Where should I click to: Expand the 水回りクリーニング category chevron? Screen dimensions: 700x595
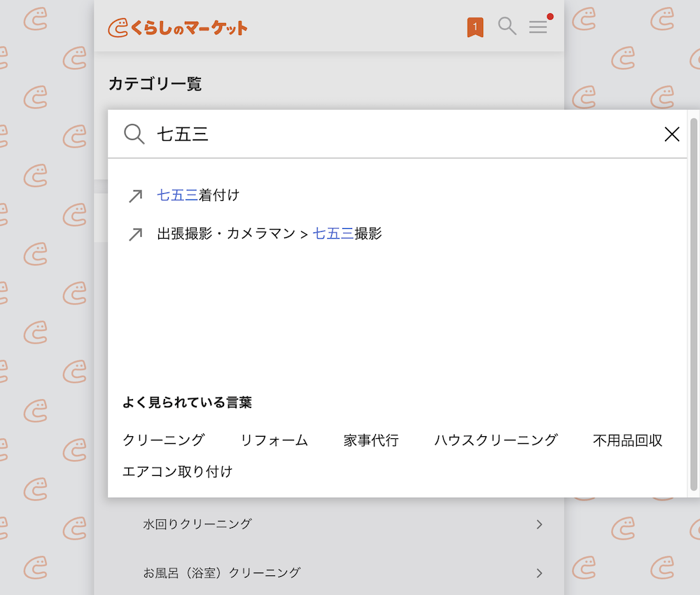pyautogui.click(x=539, y=524)
